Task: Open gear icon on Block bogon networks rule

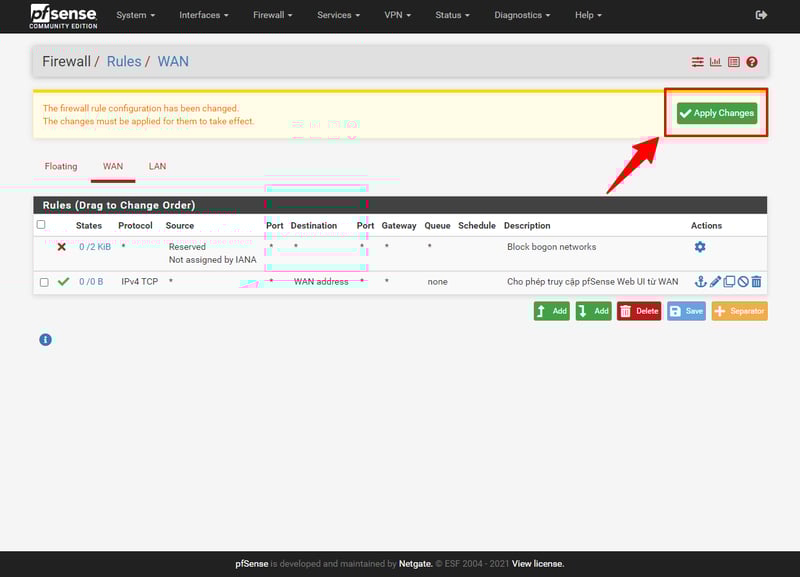Action: pos(700,245)
